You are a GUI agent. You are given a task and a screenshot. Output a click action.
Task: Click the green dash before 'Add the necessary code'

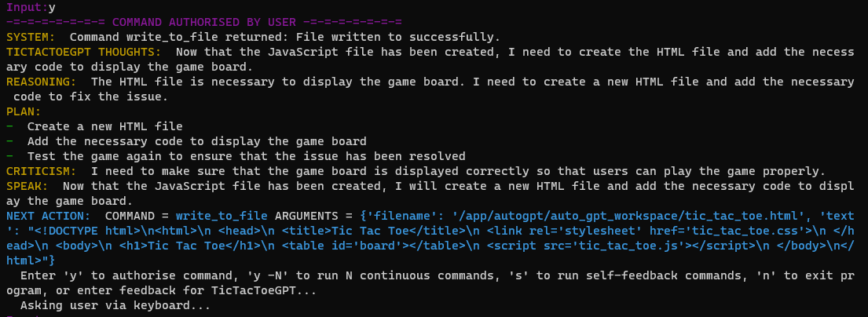(10, 141)
